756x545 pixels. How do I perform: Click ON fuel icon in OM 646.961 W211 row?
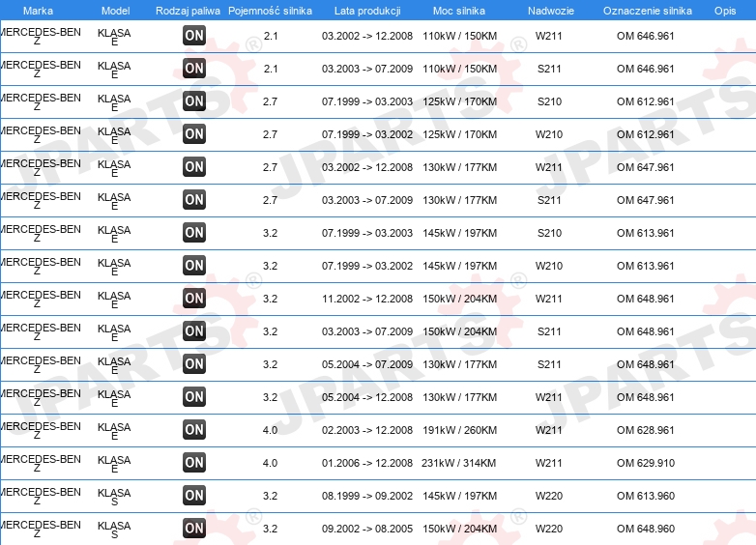pos(194,36)
